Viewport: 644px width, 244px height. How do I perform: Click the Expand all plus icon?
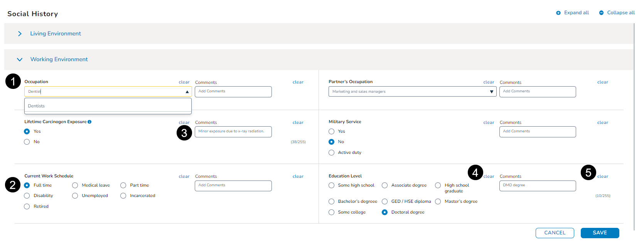[558, 13]
